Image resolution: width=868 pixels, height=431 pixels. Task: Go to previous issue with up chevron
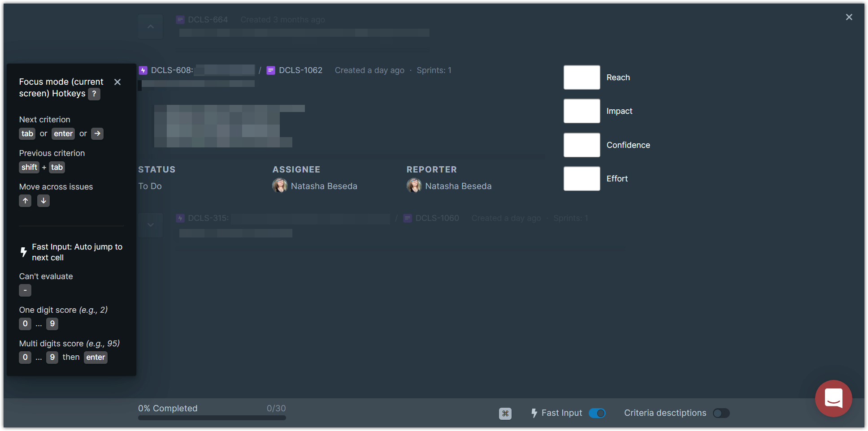pos(151,27)
